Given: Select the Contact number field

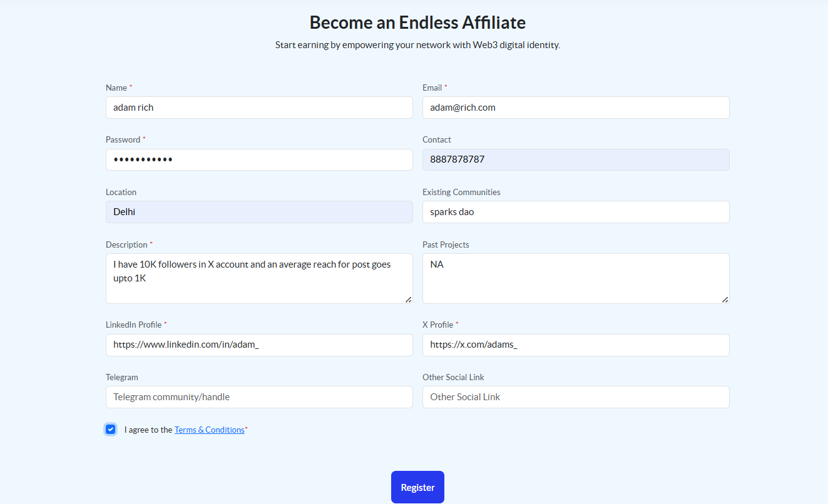Looking at the screenshot, I should point(576,159).
